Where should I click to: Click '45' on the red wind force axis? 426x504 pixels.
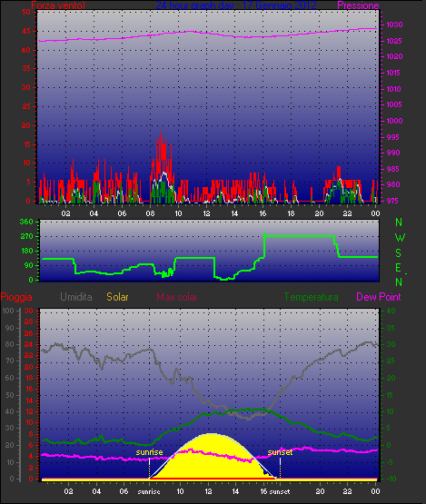pyautogui.click(x=26, y=32)
